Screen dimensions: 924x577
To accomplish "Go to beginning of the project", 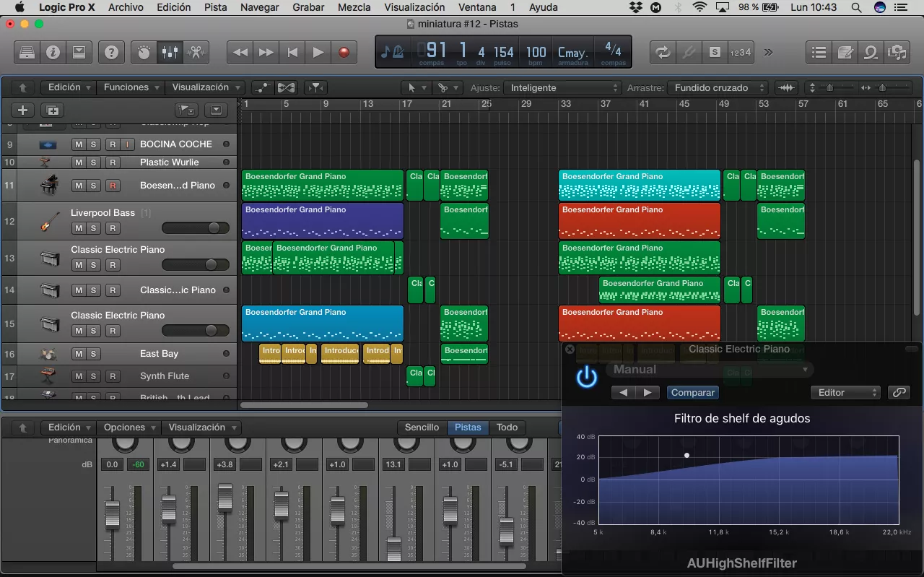I will 292,52.
